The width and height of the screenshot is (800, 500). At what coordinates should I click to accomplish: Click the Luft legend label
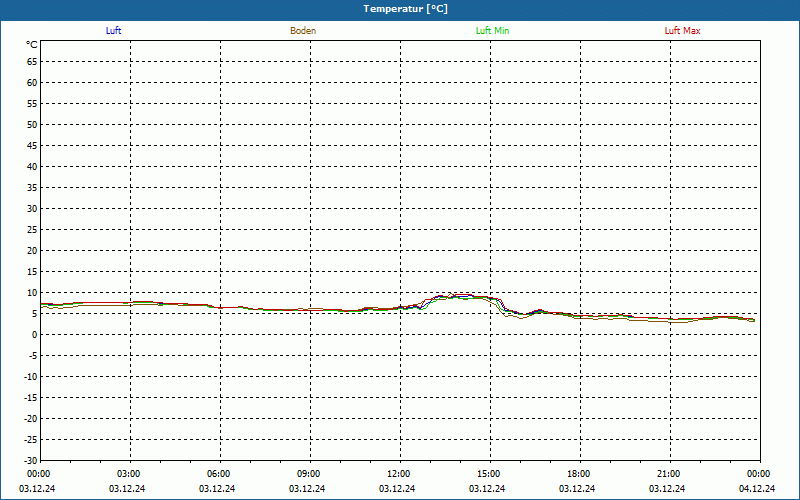113,31
